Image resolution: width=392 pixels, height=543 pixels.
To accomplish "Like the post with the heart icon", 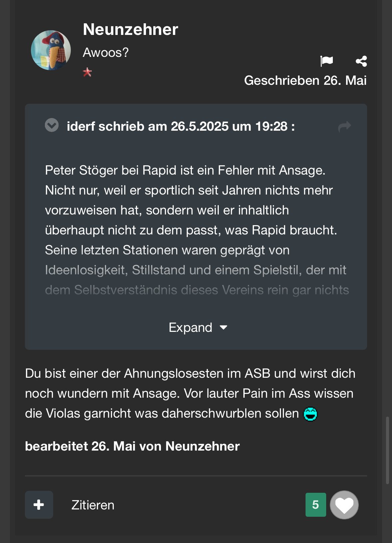I will tap(344, 505).
